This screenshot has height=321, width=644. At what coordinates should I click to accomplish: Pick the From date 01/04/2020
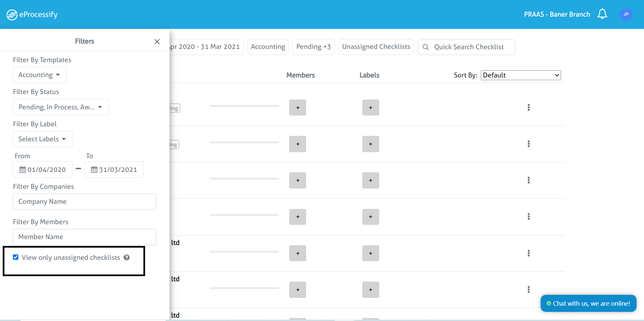42,170
